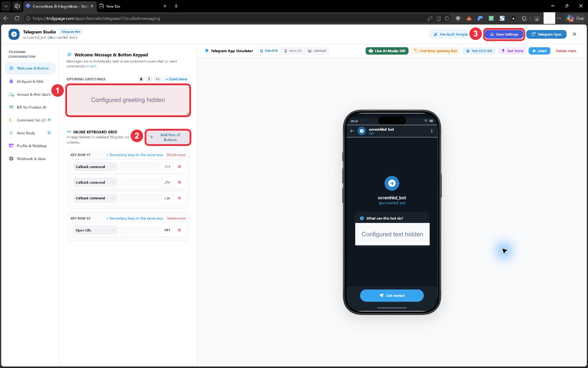Image resolution: width=588 pixels, height=368 pixels.
Task: Close the Telegram Studio panel
Action: pos(575,34)
